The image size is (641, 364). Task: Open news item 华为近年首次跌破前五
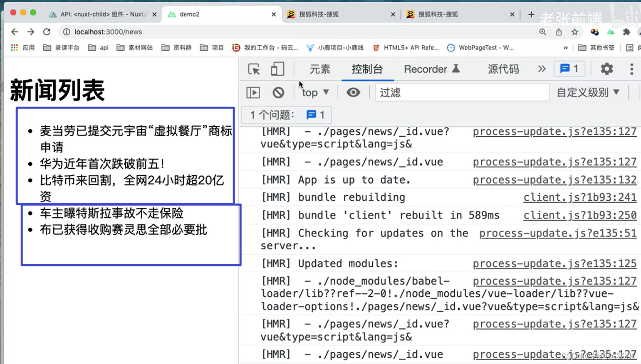102,164
